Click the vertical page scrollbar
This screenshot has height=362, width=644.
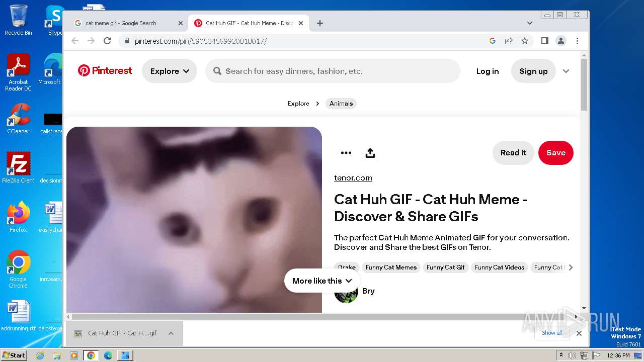coord(584,84)
